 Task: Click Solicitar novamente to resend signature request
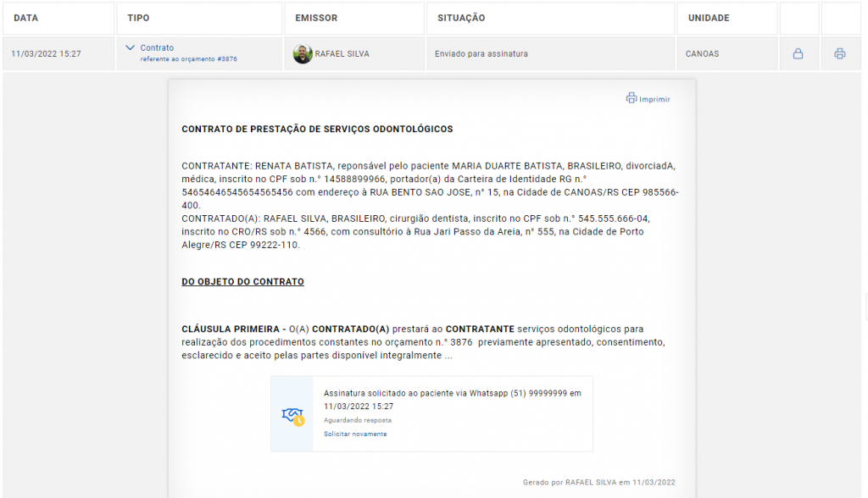355,434
